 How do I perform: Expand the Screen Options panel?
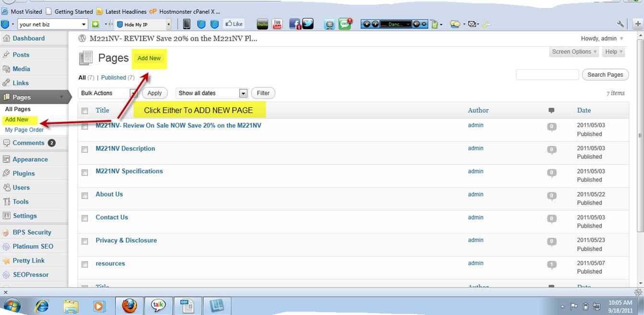coord(574,52)
